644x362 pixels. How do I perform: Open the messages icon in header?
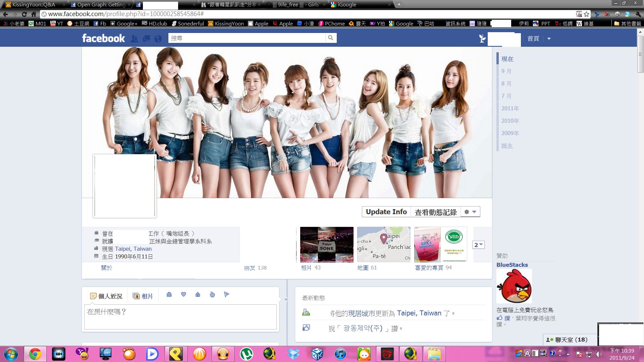point(146,39)
